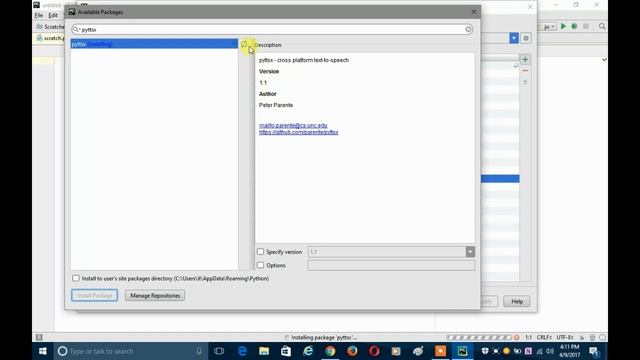640x360 pixels.
Task: Click Manage Repositories button
Action: 155,296
